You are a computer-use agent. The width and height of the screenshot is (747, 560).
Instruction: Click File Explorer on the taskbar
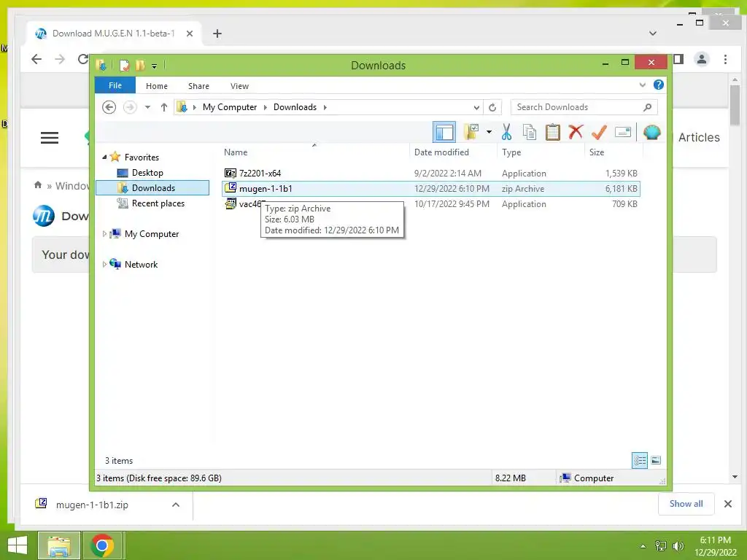[59, 545]
